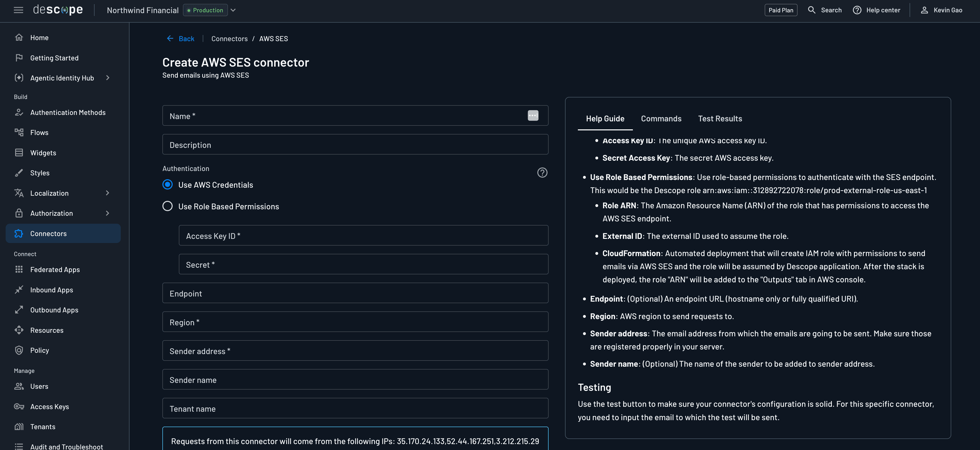Click the Connectors puzzle icon
The height and width of the screenshot is (450, 980).
point(19,233)
